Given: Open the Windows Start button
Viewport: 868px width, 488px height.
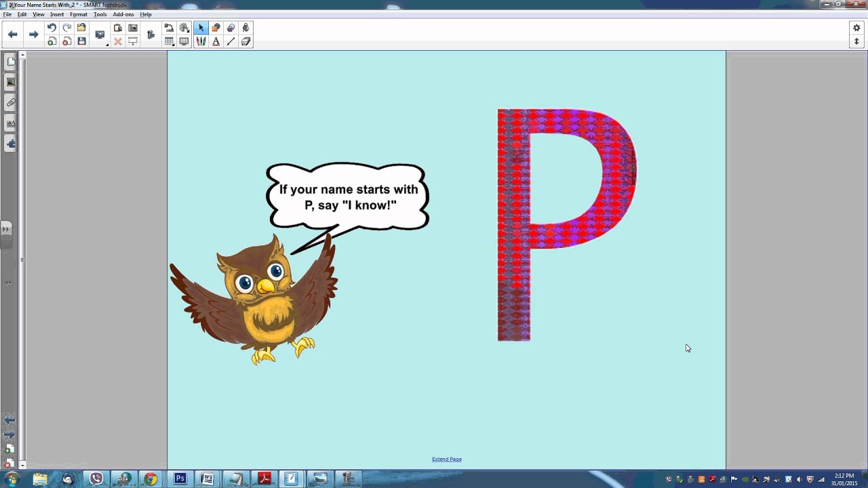Looking at the screenshot, I should pyautogui.click(x=12, y=479).
